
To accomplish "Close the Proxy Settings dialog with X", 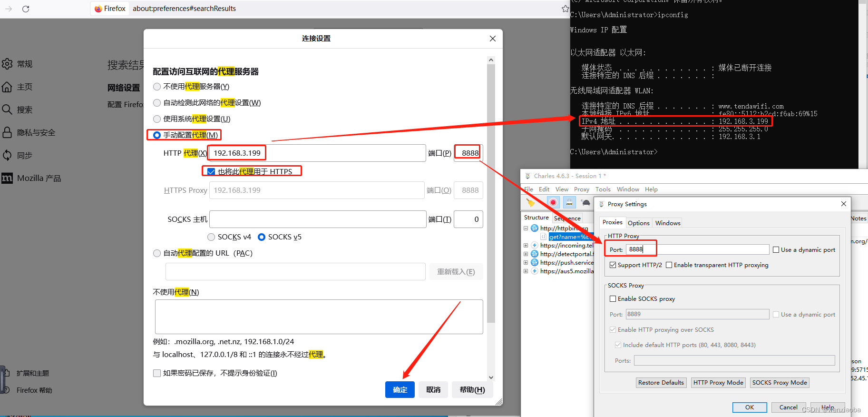I will [x=844, y=204].
